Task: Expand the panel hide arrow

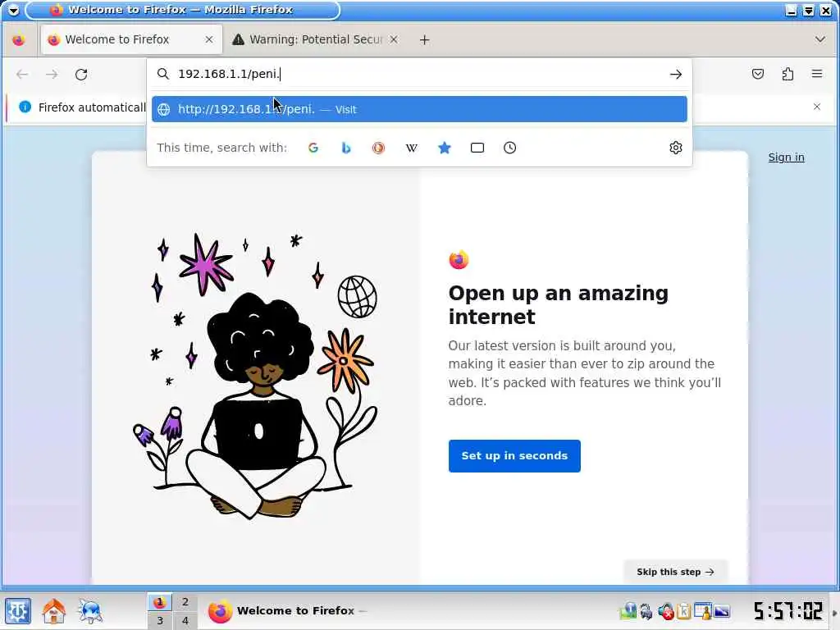Action: [x=834, y=612]
